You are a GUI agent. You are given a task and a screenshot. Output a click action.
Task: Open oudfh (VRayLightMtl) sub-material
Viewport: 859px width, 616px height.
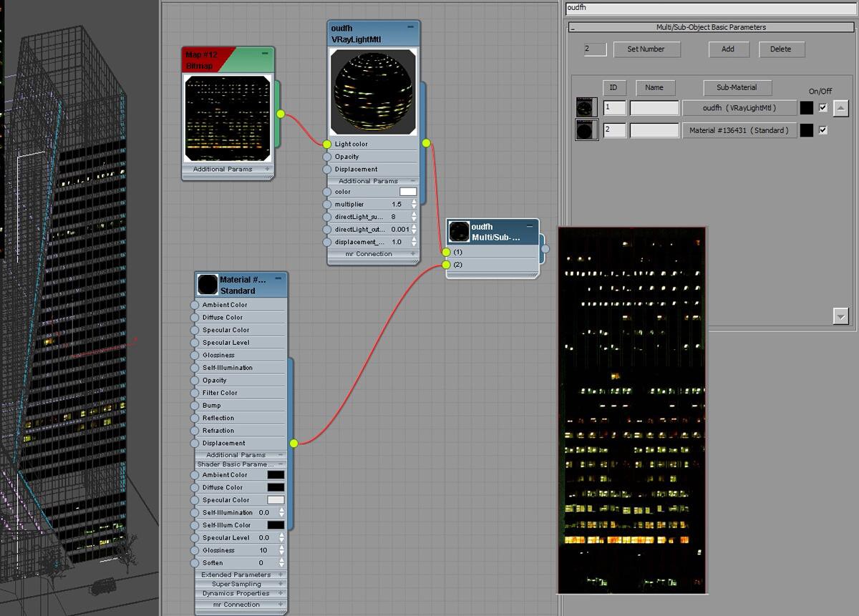[739, 108]
